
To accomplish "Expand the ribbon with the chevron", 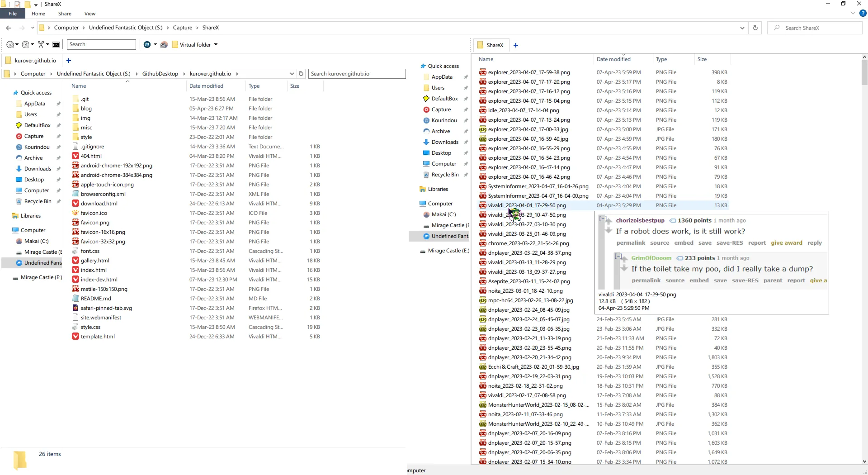I will click(x=853, y=14).
